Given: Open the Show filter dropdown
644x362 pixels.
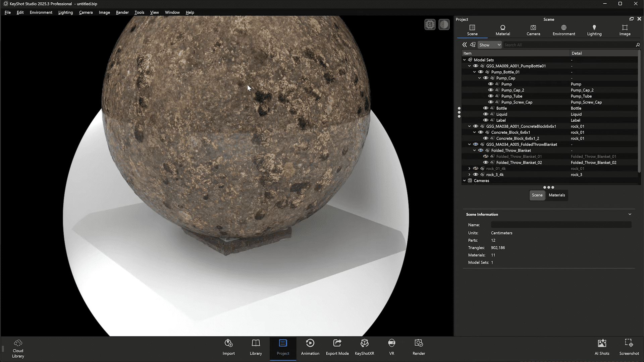Looking at the screenshot, I should (489, 45).
